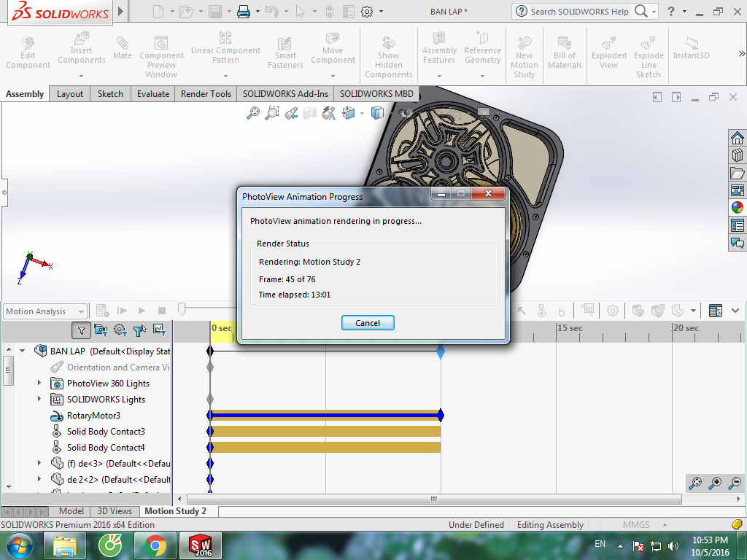
Task: Collapse the BAN LAP assembly tree
Action: click(23, 351)
